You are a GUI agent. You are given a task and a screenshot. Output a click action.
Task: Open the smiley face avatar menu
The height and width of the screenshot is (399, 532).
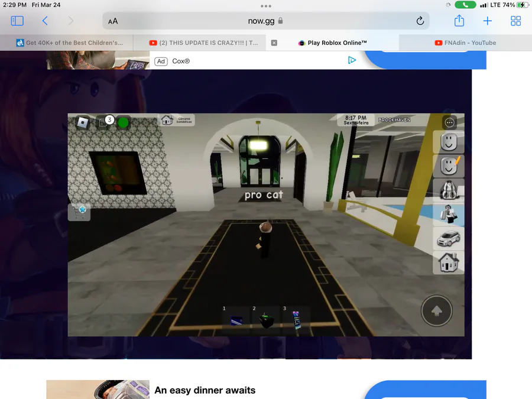449,142
